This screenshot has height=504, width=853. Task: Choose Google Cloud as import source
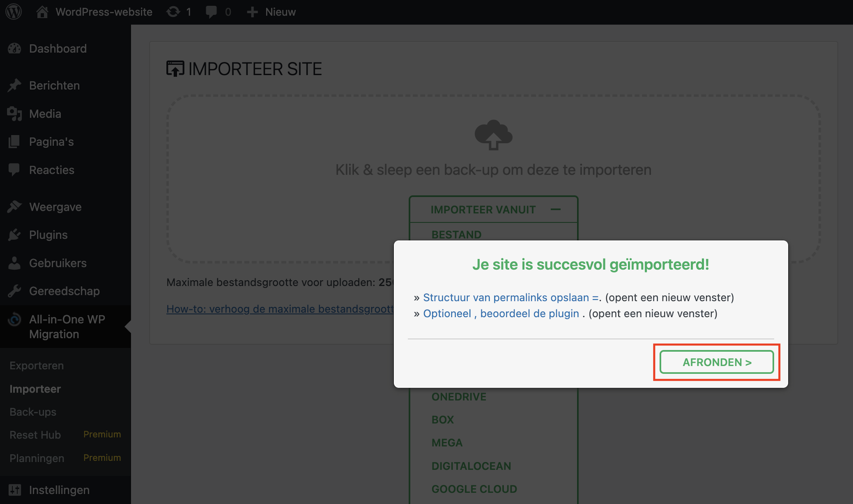[x=474, y=489]
